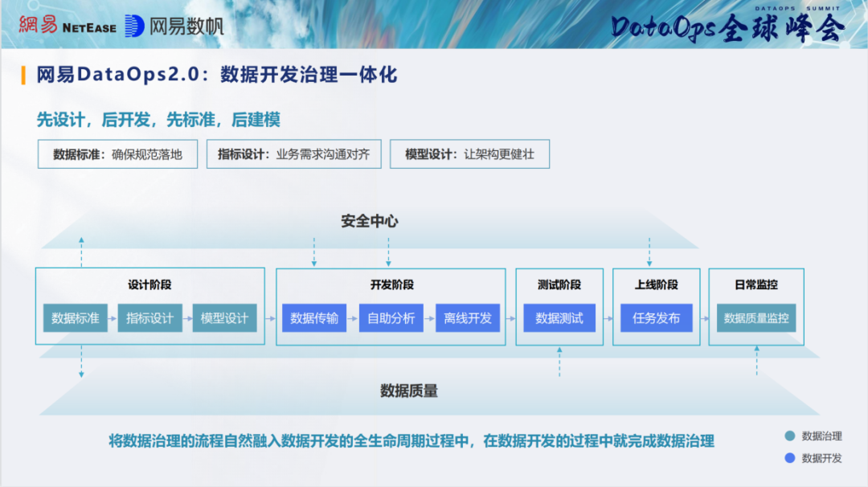Click the 数据标准：确保规范落地 box
Screen dimensions: 868x487
tap(117, 153)
